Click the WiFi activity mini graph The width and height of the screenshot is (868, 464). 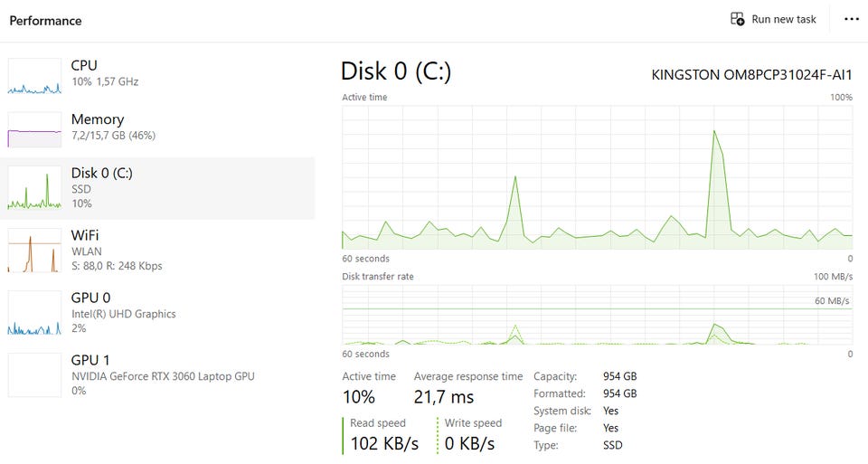(34, 250)
